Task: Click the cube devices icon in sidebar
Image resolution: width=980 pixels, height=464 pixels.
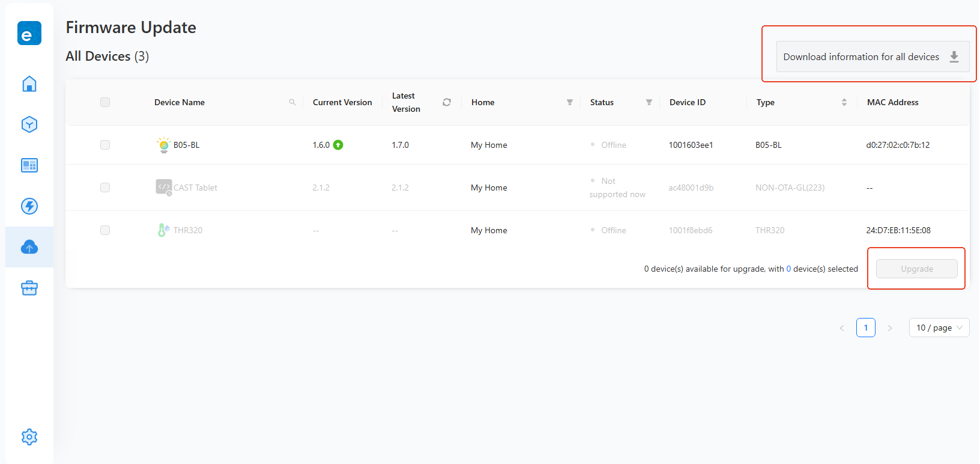Action: pyautogui.click(x=29, y=124)
